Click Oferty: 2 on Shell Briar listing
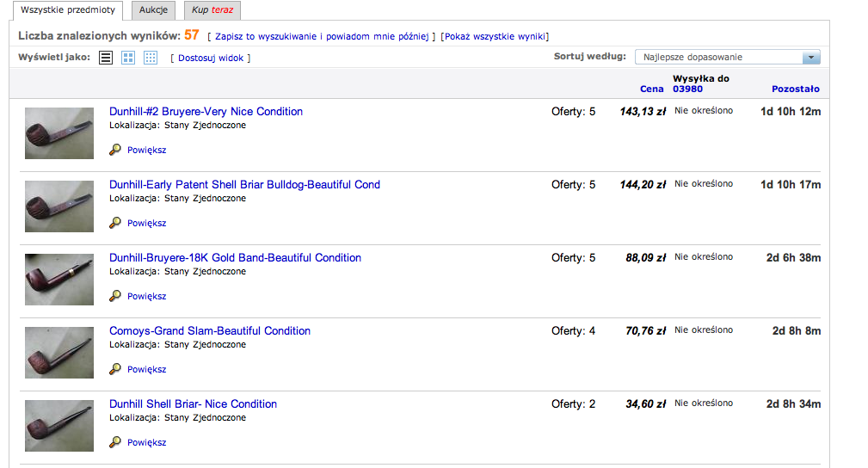Viewport: 868px width, 468px height. tap(573, 403)
